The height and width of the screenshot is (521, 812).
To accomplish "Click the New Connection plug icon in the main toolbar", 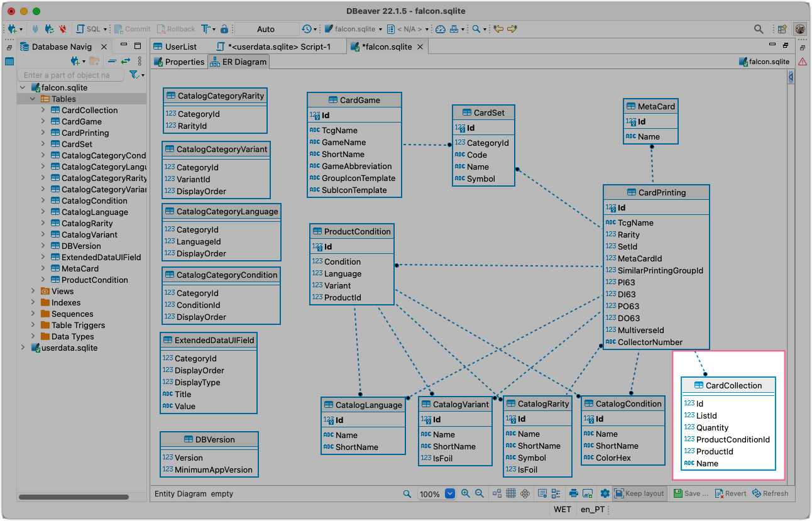I will 12,29.
